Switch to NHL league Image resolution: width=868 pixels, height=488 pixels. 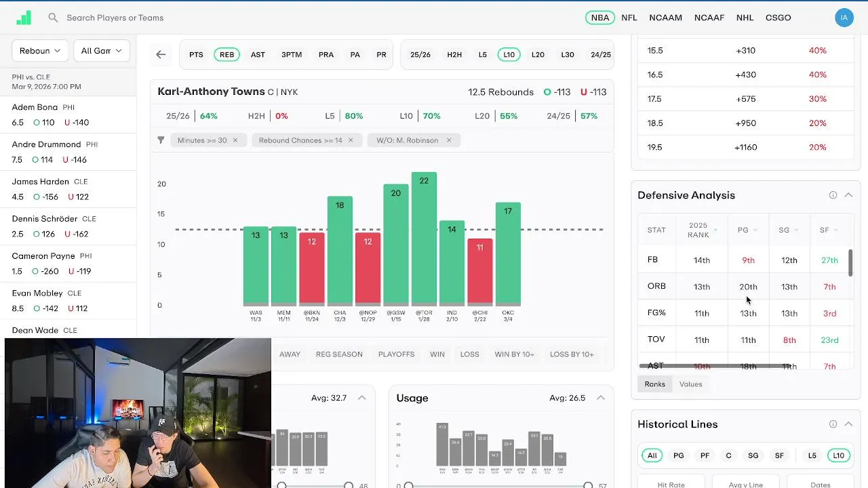pos(745,18)
